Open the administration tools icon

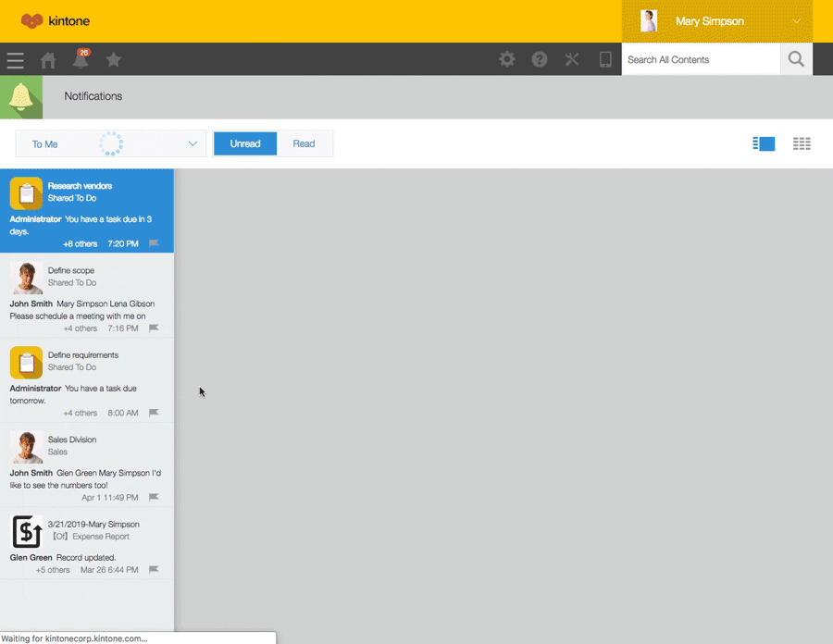(x=572, y=59)
